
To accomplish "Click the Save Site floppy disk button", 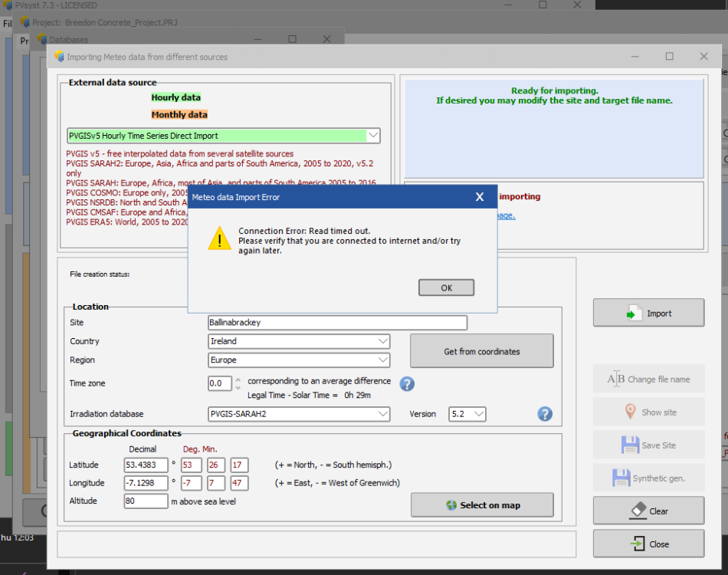I will 648,445.
